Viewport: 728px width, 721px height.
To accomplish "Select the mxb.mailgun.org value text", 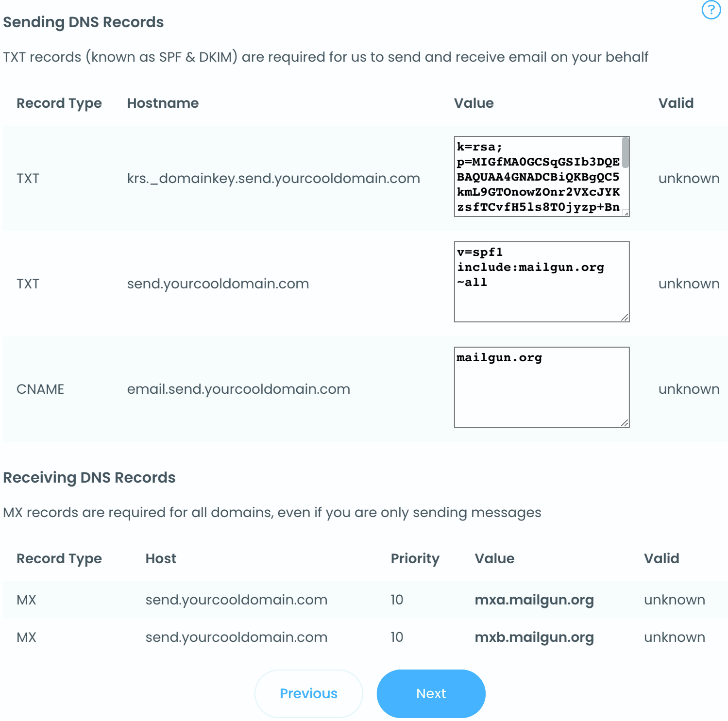I will click(534, 637).
